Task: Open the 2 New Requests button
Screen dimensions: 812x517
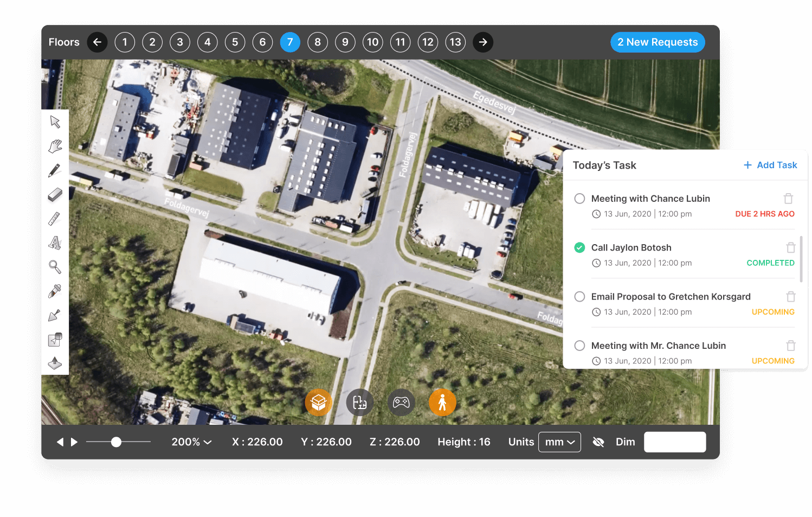Action: click(658, 42)
